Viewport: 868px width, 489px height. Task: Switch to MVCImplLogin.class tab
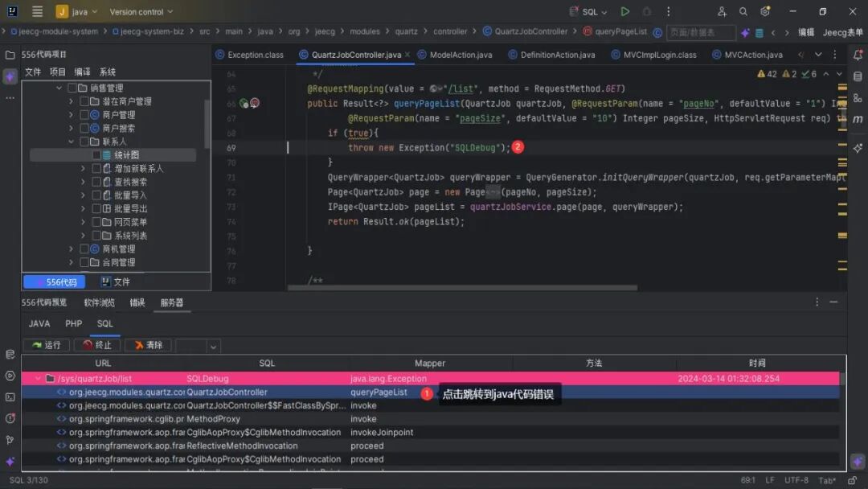[653, 55]
